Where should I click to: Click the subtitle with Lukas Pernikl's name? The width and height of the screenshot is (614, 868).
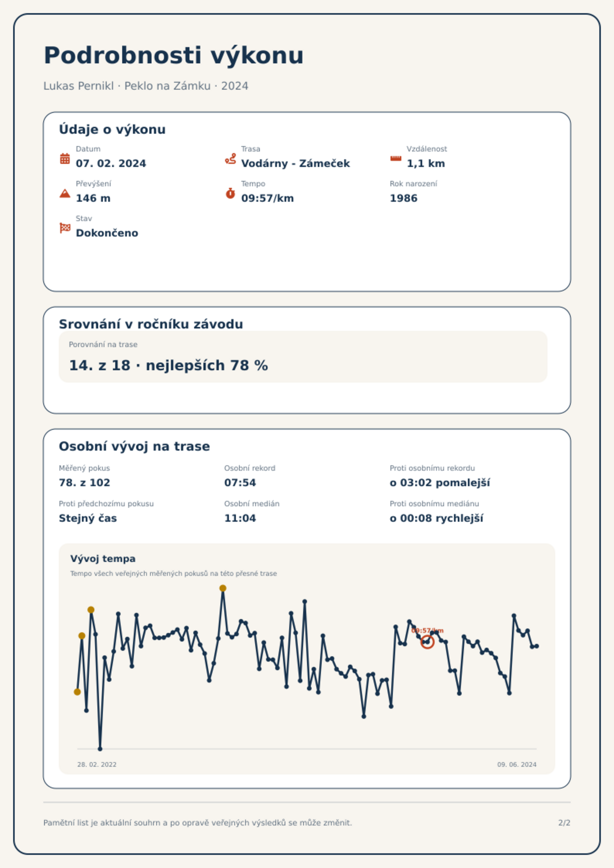coord(146,86)
